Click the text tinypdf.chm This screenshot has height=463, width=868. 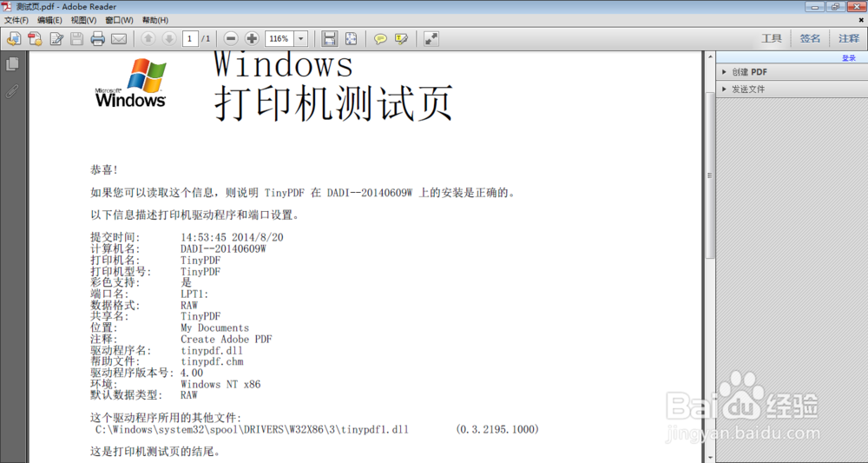(x=212, y=361)
